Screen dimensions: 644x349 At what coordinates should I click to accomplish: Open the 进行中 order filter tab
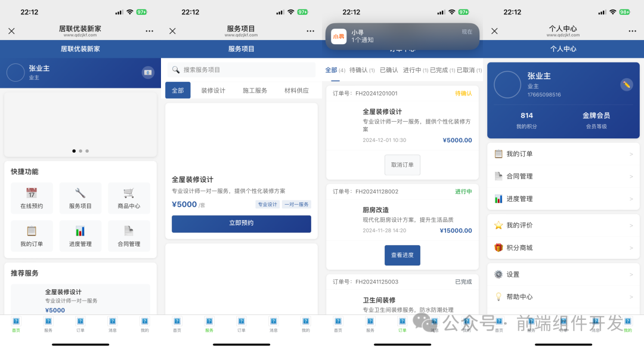click(x=411, y=70)
